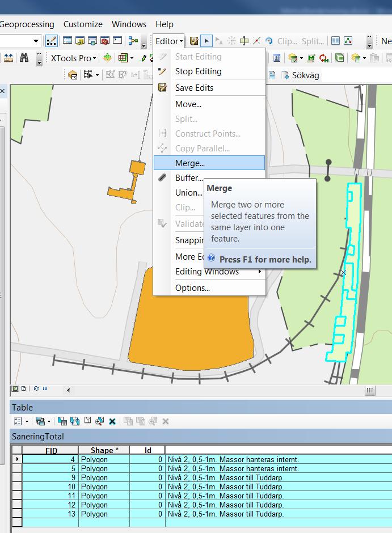The width and height of the screenshot is (392, 533).
Task: Click the green M metadata icon
Action: [311, 58]
